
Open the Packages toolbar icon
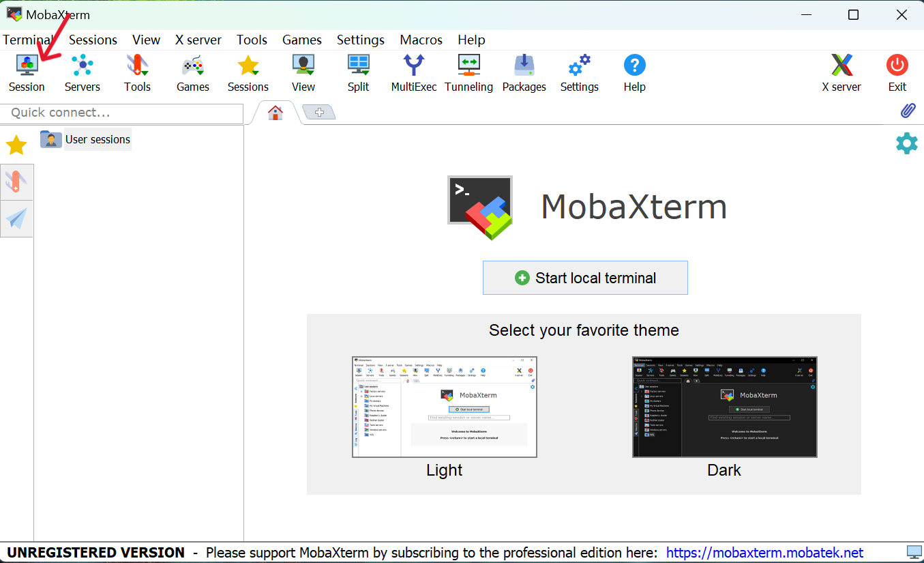point(524,74)
